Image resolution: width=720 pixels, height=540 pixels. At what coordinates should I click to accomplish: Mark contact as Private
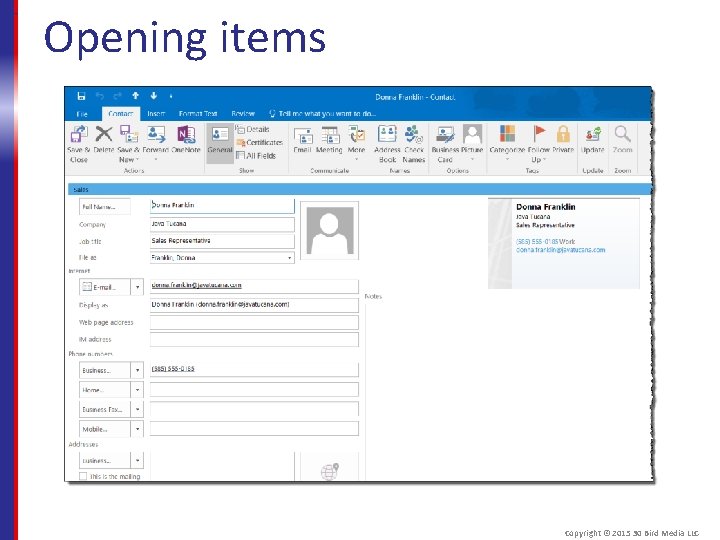tap(563, 140)
